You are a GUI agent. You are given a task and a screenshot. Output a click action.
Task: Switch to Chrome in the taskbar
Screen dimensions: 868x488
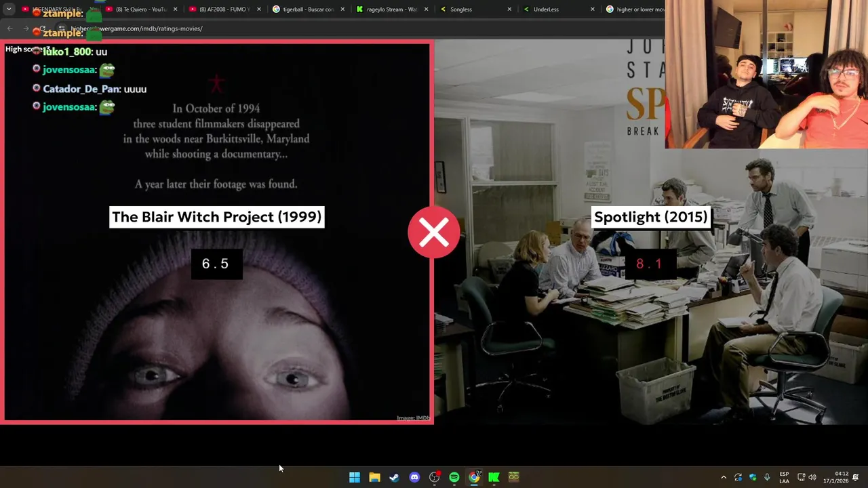pos(474,477)
